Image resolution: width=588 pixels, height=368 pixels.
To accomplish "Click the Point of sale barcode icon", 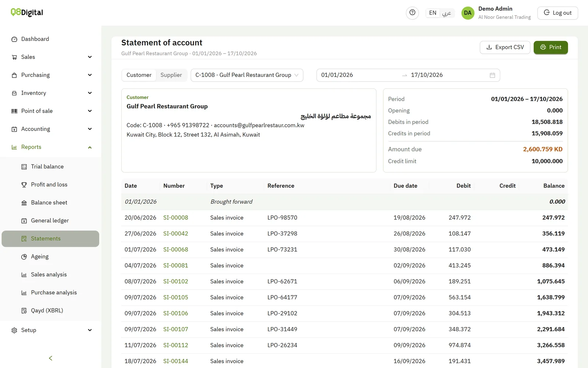I will pyautogui.click(x=14, y=111).
